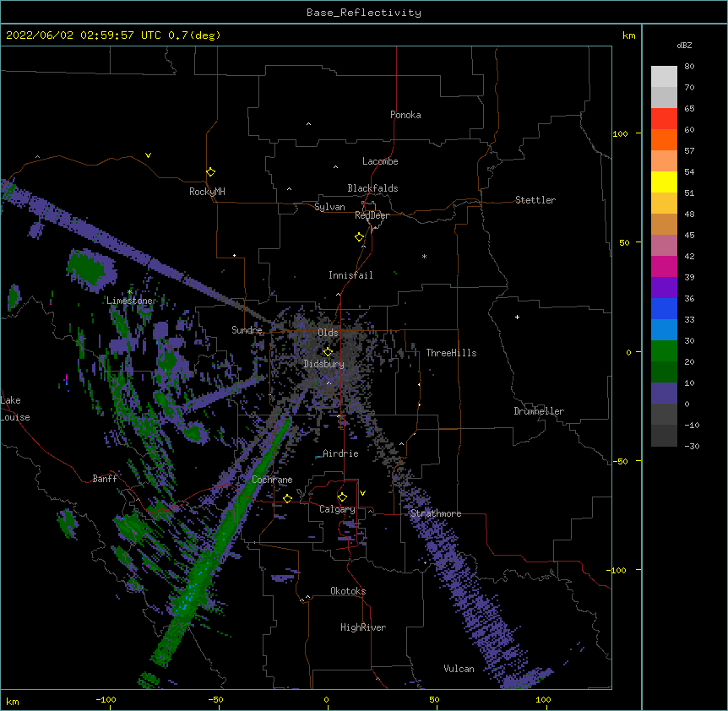
Task: Click the Didsbury town label
Action: 323,364
